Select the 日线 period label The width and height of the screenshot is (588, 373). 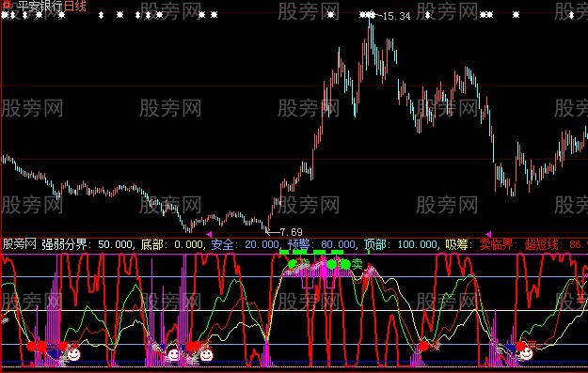[x=74, y=6]
